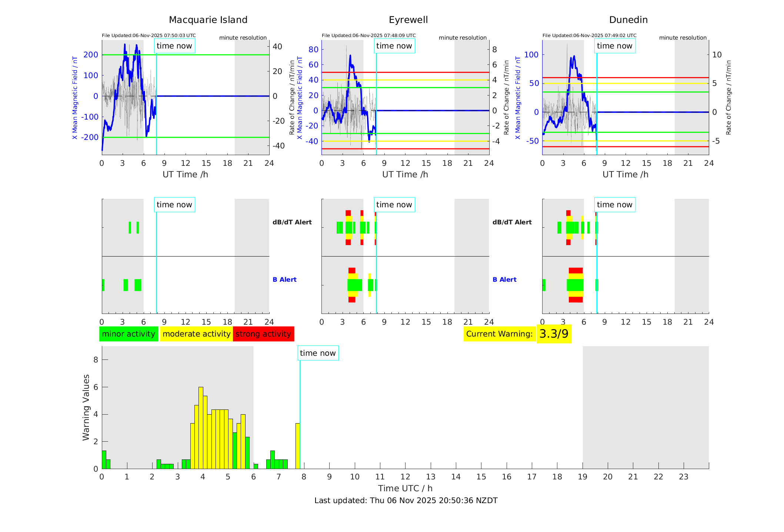784x532 pixels.
Task: Click 'time now' label in Macquarie Island plot
Action: pyautogui.click(x=174, y=46)
